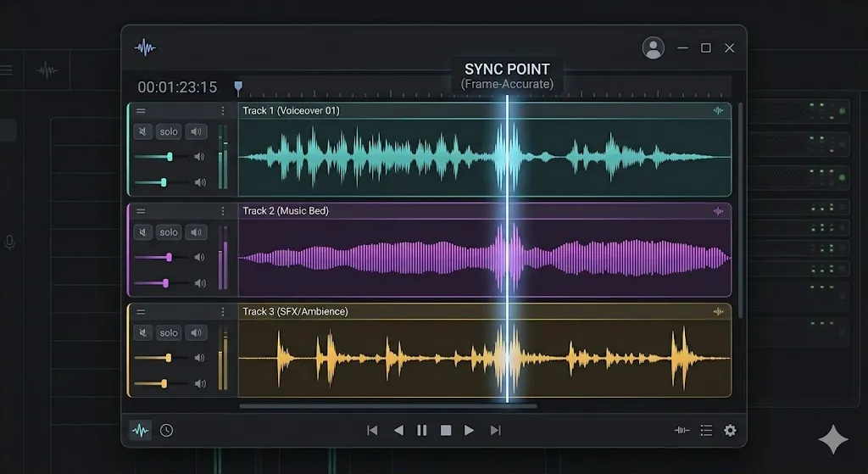Select the Track 2 (Music Bed) title
This screenshot has width=868, height=474.
pos(286,211)
